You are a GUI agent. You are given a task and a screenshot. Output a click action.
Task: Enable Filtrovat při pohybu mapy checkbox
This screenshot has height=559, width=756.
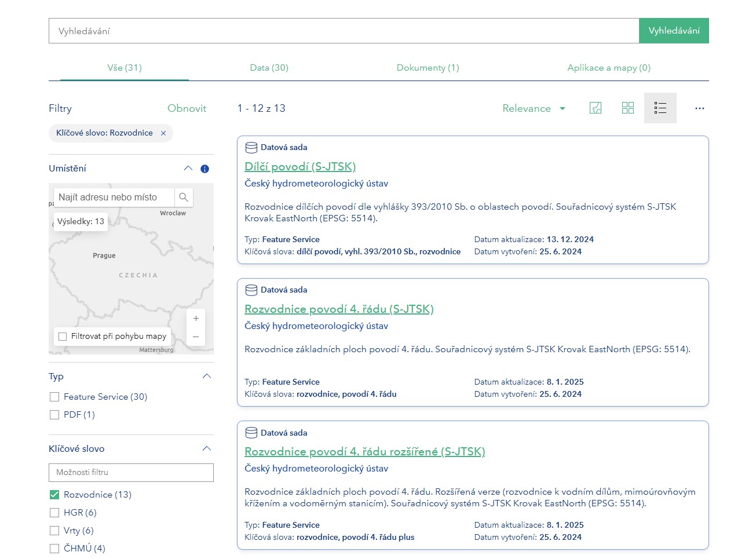click(63, 337)
